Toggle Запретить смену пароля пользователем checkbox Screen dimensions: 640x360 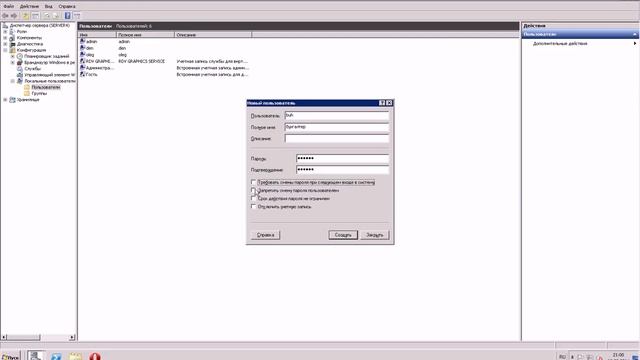pyautogui.click(x=253, y=190)
